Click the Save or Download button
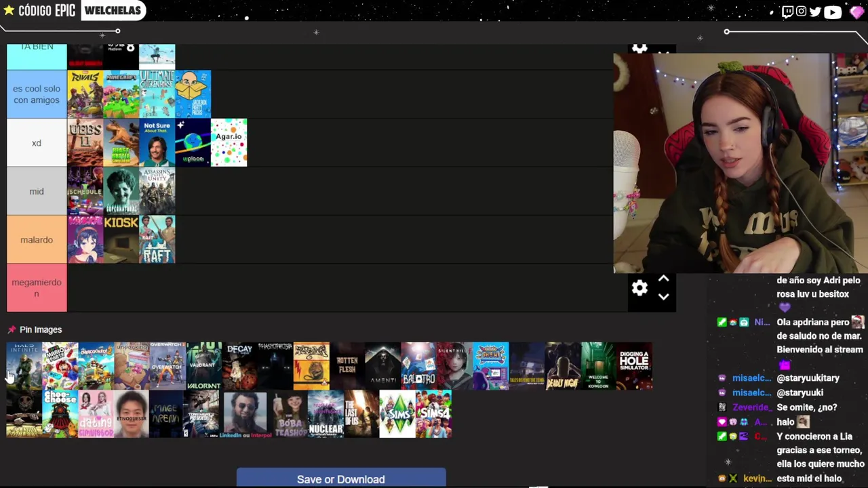 click(x=341, y=479)
